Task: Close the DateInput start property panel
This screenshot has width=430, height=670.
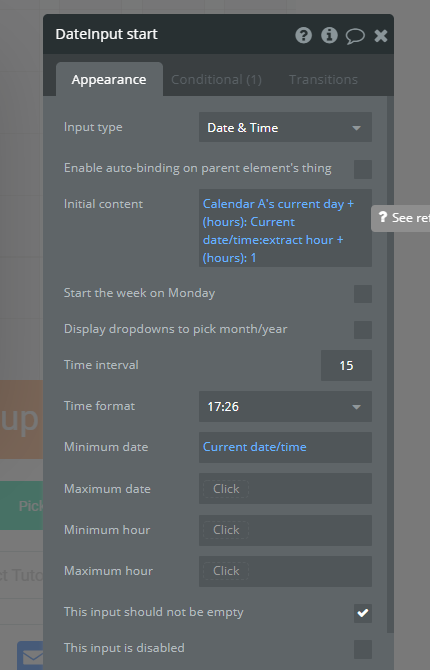Action: point(381,35)
